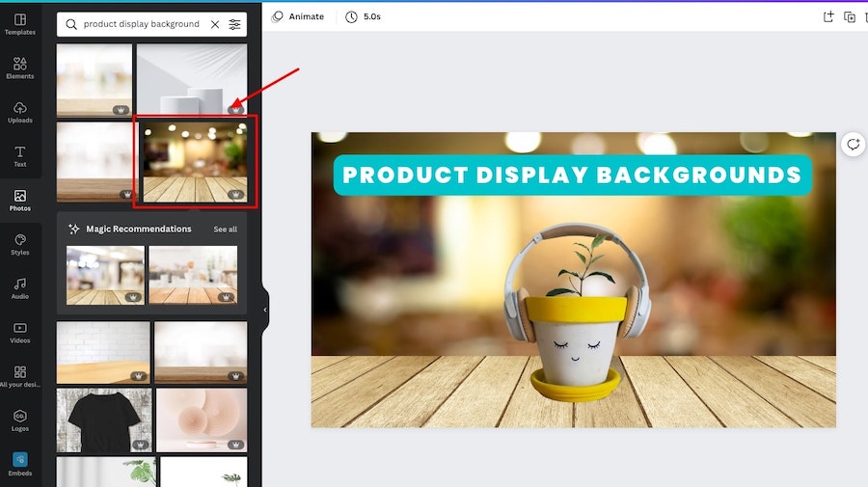Screen dimensions: 868x487
Task: Select the pink circles podium photo
Action: pos(202,420)
